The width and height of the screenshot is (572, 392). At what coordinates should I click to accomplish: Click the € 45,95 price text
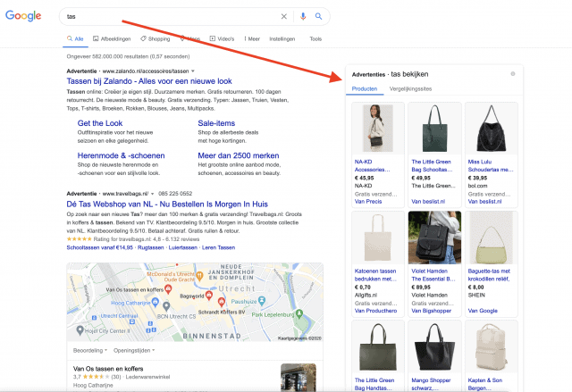pos(364,179)
